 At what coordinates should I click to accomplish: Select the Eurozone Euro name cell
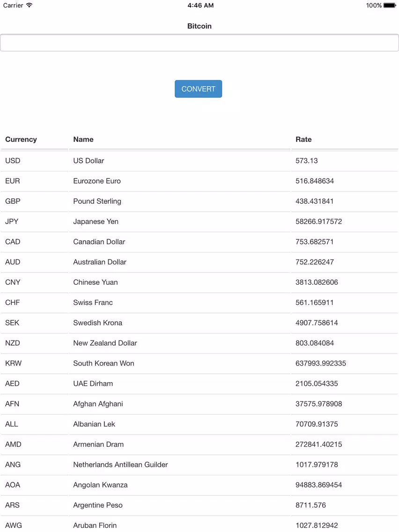[x=97, y=181]
